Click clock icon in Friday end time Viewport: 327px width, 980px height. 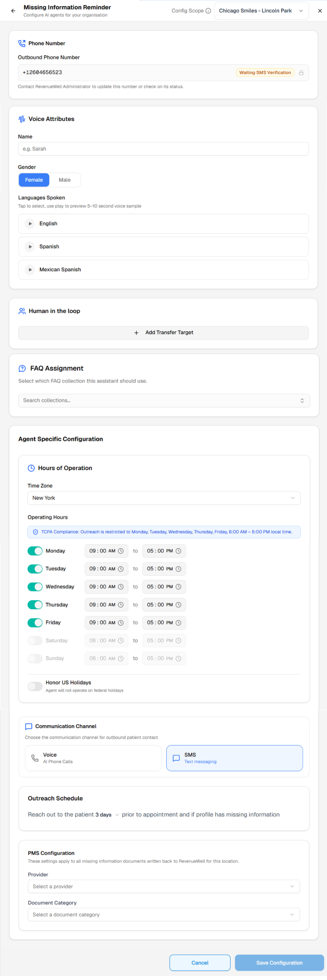(x=178, y=623)
